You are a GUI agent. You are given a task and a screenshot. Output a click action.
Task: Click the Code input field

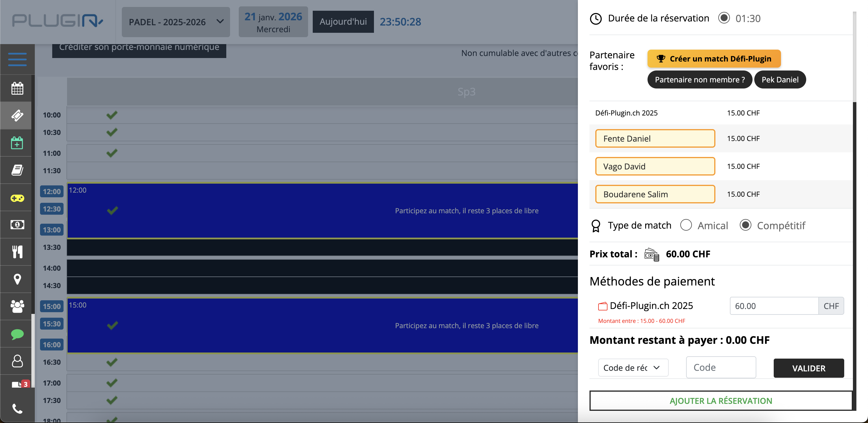pos(721,367)
